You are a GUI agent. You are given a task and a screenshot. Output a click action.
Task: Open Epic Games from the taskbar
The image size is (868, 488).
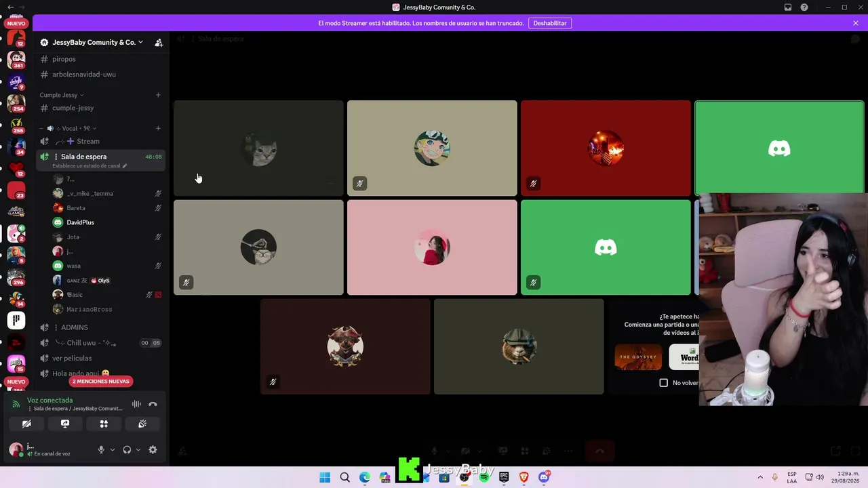click(x=504, y=477)
